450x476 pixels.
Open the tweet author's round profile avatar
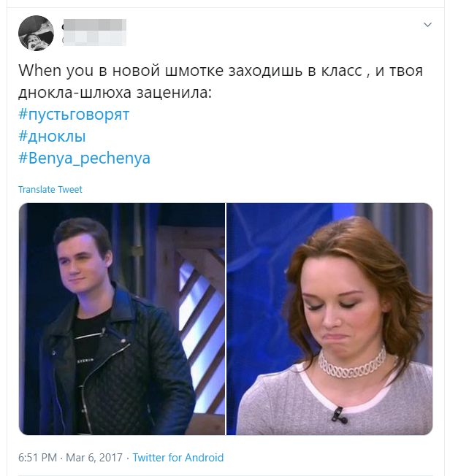click(36, 33)
